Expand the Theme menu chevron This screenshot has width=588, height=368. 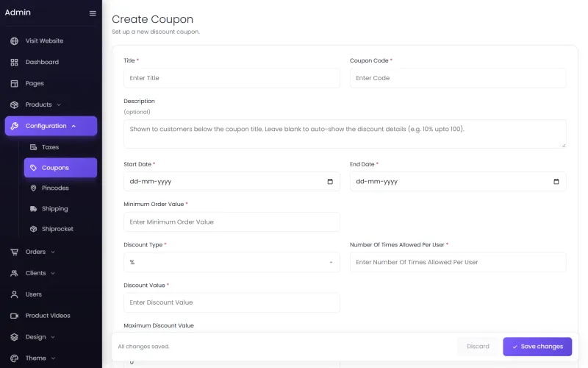click(53, 358)
